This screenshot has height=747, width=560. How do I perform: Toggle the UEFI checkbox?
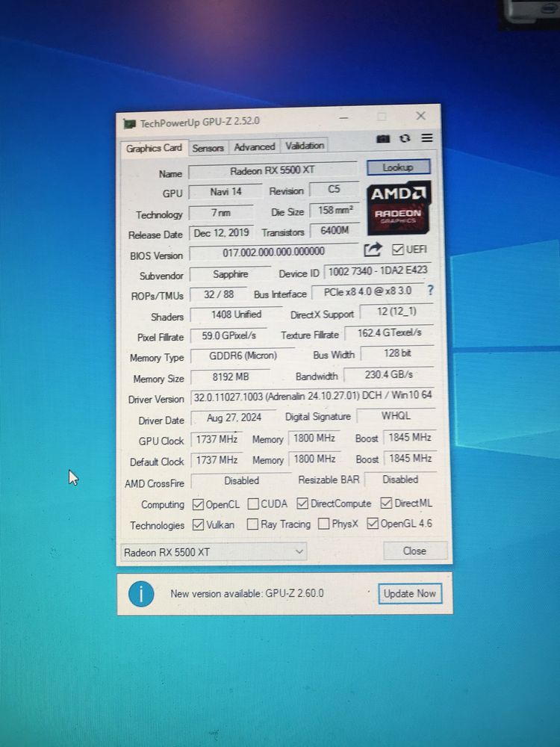pyautogui.click(x=398, y=249)
